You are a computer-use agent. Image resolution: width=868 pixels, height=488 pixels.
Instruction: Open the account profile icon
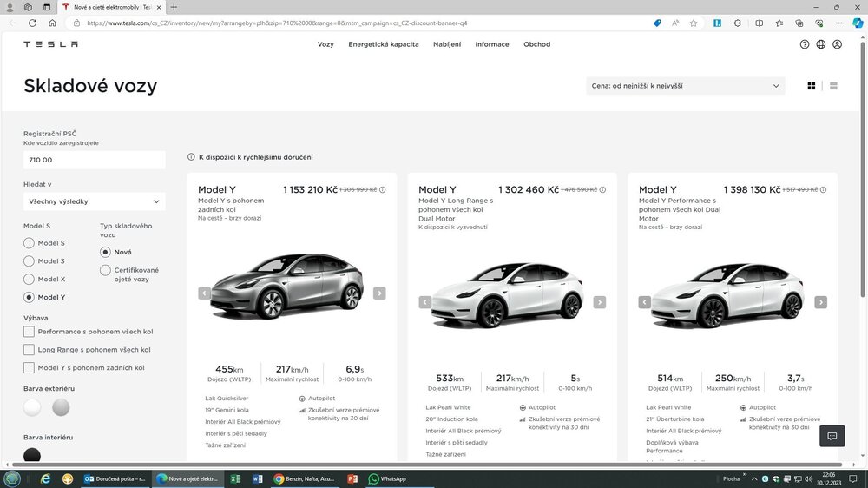pyautogui.click(x=837, y=44)
